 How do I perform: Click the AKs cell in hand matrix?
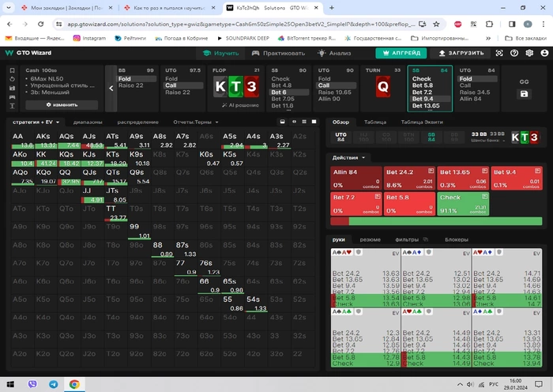pyautogui.click(x=46, y=140)
